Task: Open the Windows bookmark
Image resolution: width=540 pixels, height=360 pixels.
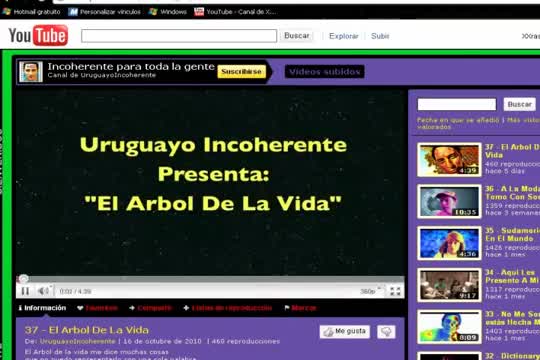Action: (x=168, y=12)
